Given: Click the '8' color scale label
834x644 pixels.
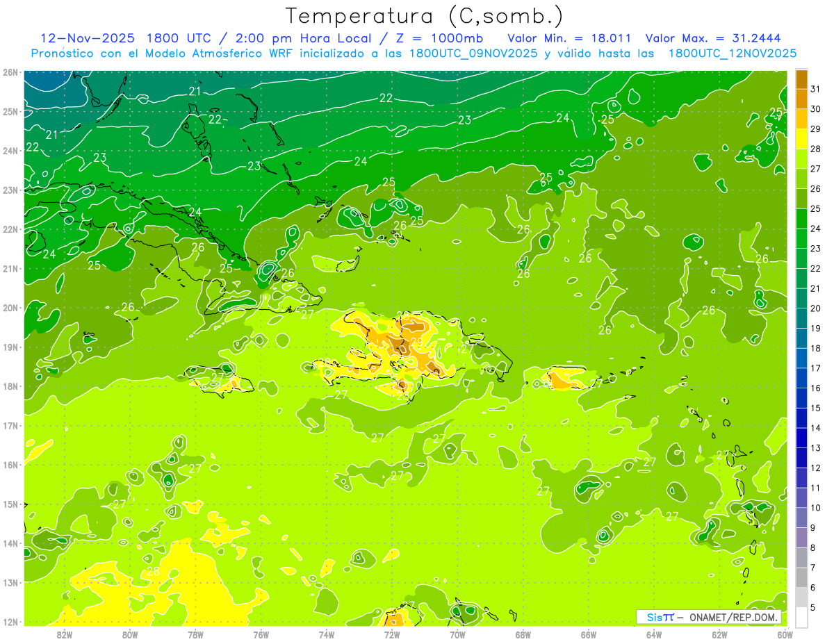Looking at the screenshot, I should pyautogui.click(x=813, y=547).
